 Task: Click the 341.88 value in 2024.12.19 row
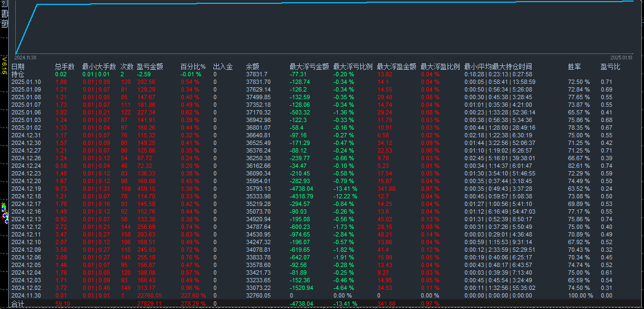point(386,189)
